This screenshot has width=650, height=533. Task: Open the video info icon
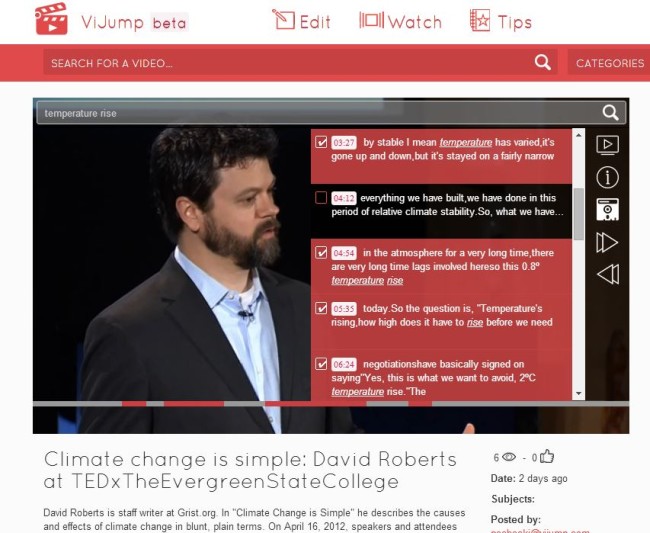[606, 177]
